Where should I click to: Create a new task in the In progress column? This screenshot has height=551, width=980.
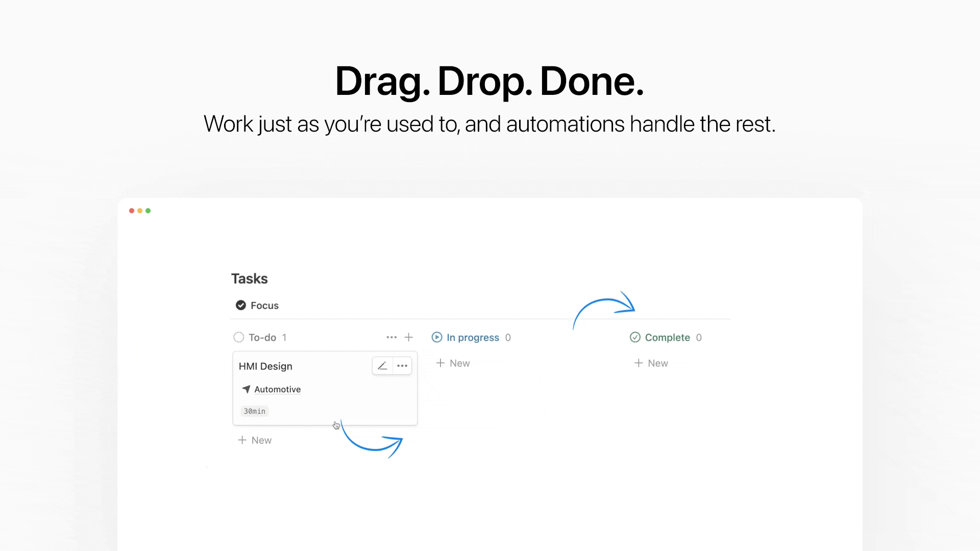[453, 363]
